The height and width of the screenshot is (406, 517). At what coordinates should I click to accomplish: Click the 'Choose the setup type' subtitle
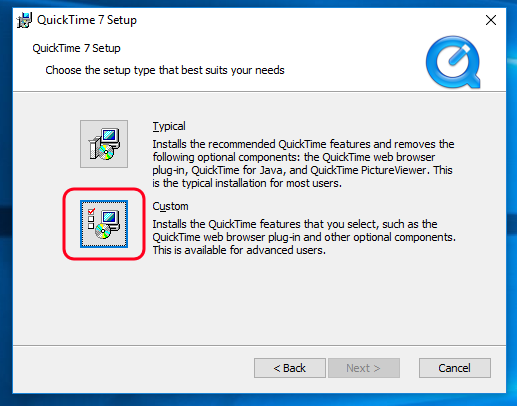[x=165, y=70]
